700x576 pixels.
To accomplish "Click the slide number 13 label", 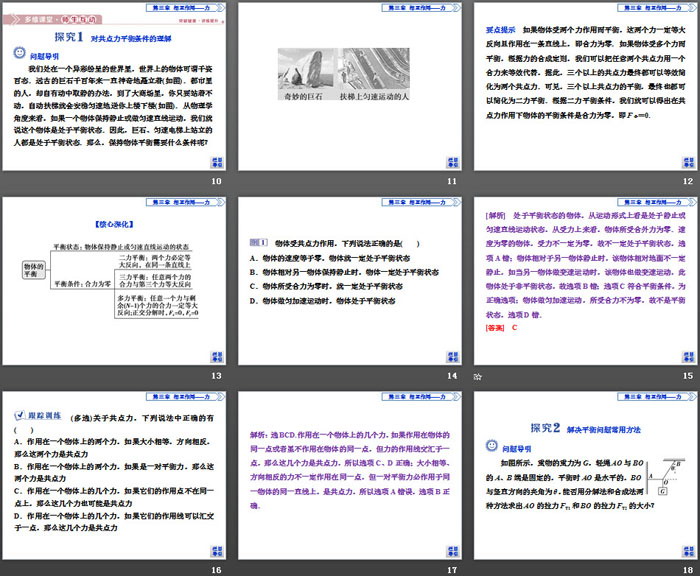I will (x=216, y=376).
